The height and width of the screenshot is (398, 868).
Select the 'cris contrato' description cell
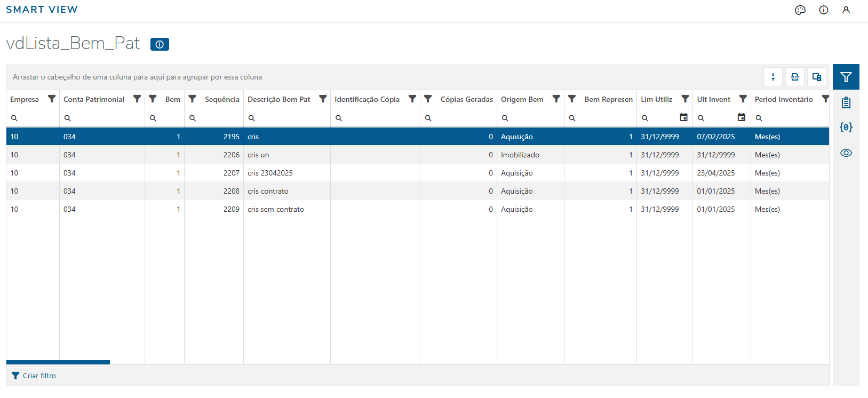(287, 191)
